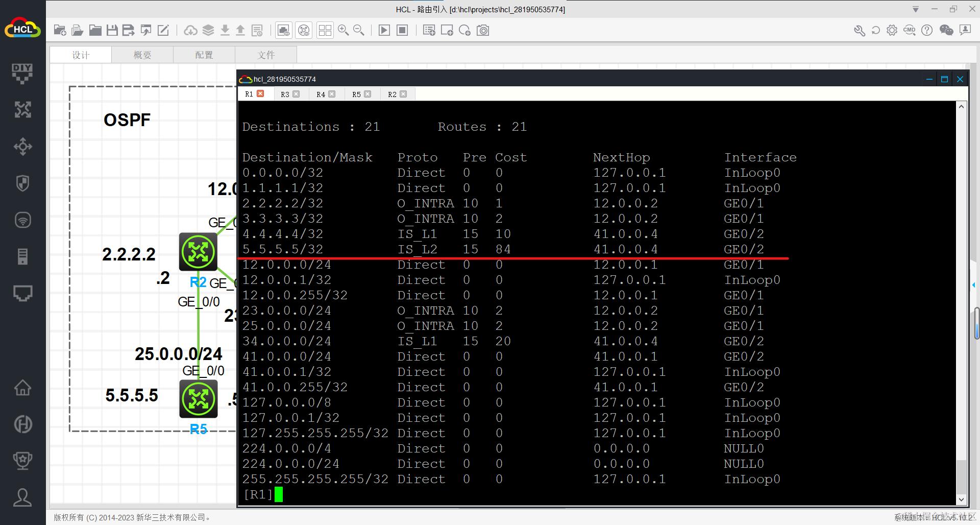980x525 pixels.
Task: Stop all devices with the stop button
Action: point(402,30)
